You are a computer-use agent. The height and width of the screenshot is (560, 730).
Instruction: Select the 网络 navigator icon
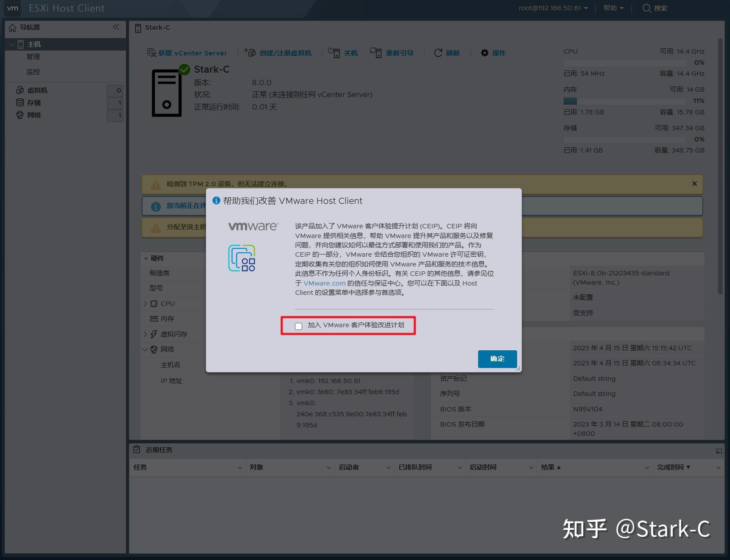(x=20, y=115)
